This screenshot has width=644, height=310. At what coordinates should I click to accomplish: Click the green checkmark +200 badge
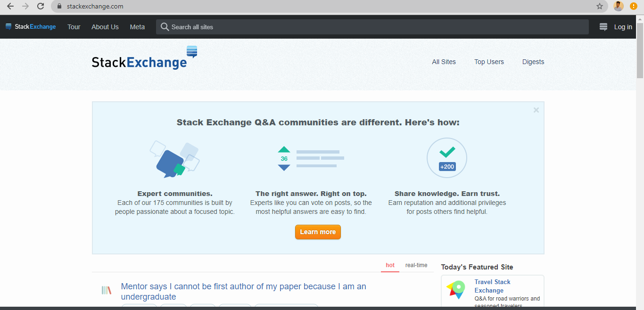447,158
